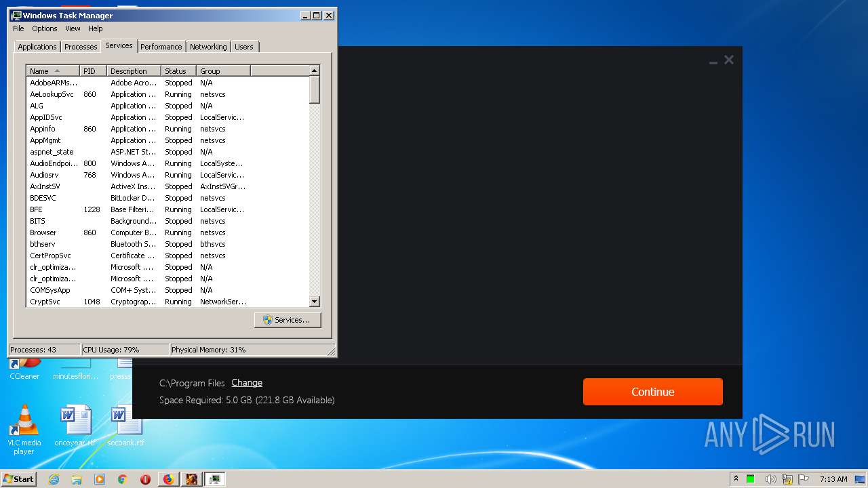The image size is (868, 488).
Task: Select the ALG service row
Action: pos(167,106)
